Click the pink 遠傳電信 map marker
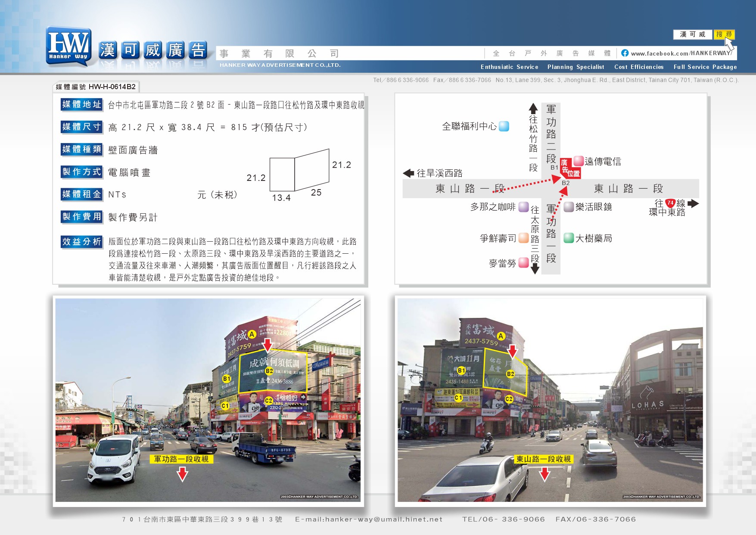 tap(579, 161)
